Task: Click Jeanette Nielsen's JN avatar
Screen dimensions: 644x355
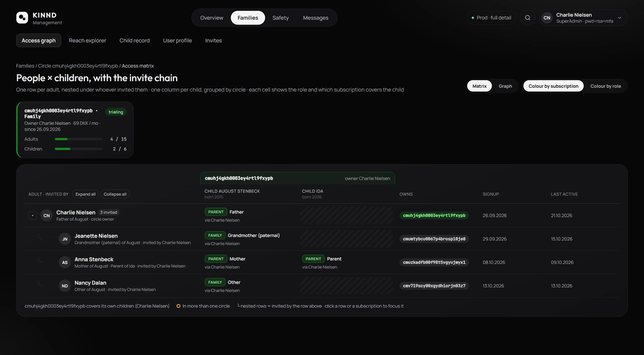Action: [65, 239]
